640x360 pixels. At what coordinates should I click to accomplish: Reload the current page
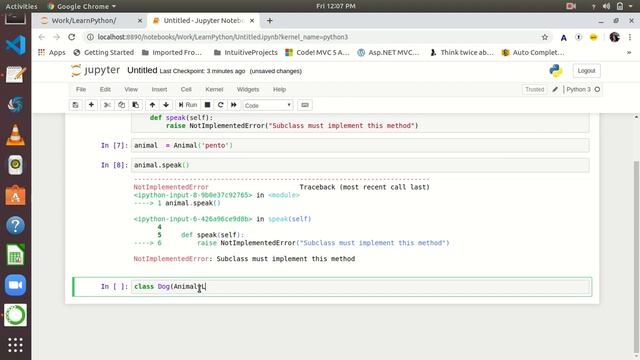pyautogui.click(x=71, y=37)
